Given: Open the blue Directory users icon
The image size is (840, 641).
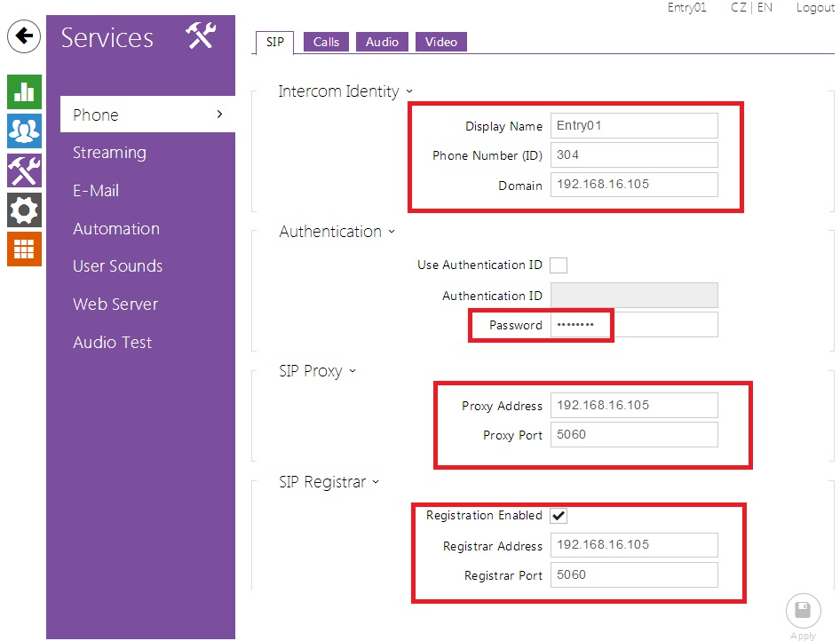Looking at the screenshot, I should point(24,131).
